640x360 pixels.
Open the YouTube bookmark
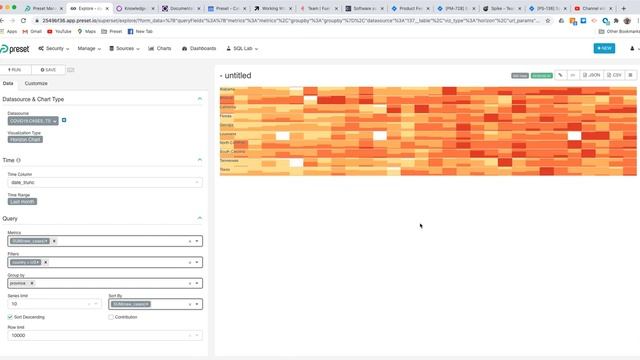(59, 31)
